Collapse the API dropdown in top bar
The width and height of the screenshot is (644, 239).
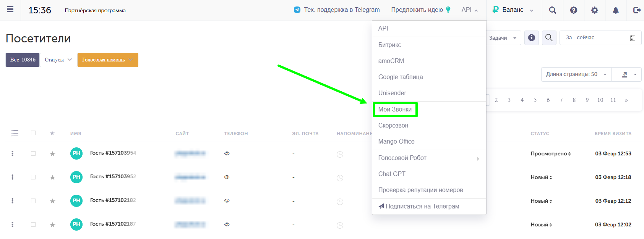470,10
